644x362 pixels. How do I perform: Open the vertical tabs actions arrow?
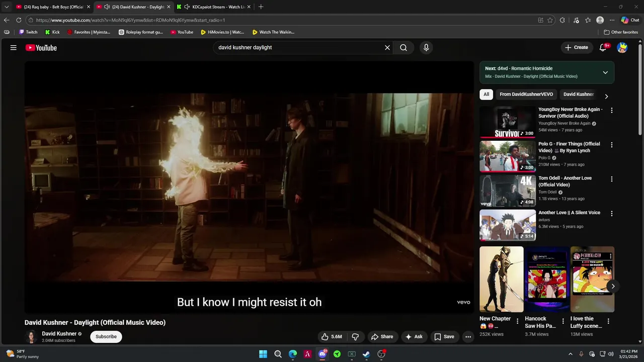7,7
